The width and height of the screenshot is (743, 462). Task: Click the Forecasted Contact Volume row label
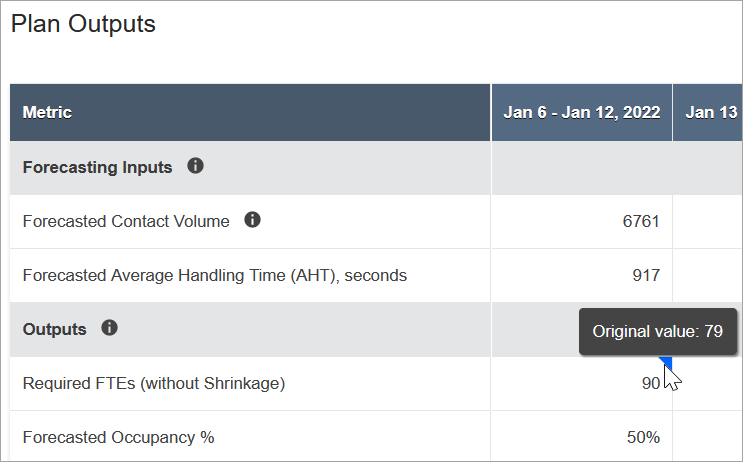tap(126, 221)
